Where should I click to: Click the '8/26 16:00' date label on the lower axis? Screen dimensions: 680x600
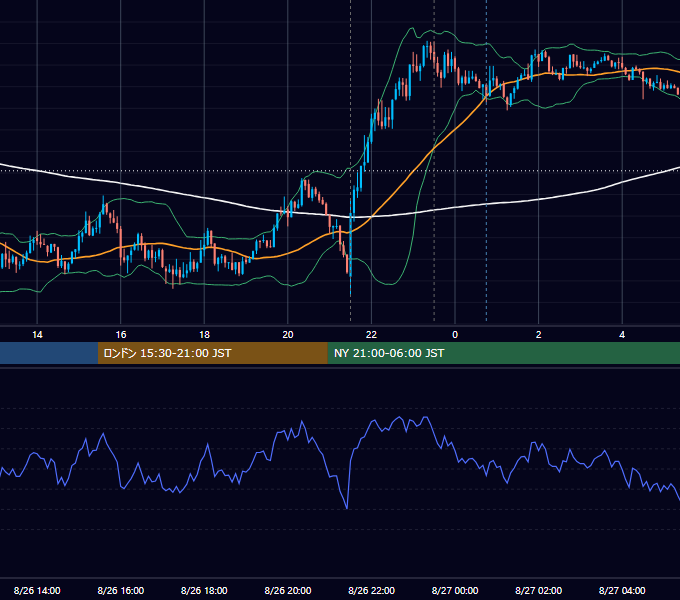[x=121, y=590]
